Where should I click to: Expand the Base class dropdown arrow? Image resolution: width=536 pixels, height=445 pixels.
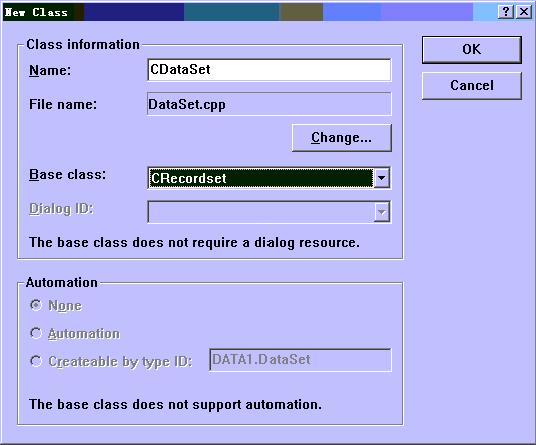point(381,178)
